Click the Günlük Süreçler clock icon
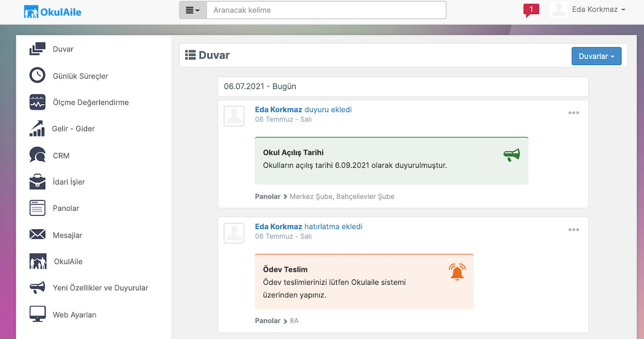The height and width of the screenshot is (339, 644). pyautogui.click(x=38, y=76)
